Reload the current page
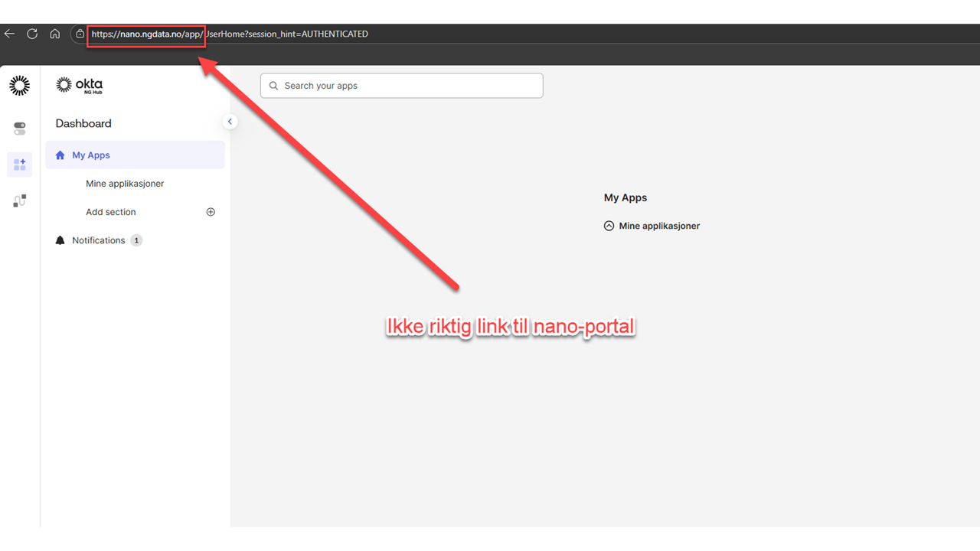980x551 pixels. tap(32, 34)
